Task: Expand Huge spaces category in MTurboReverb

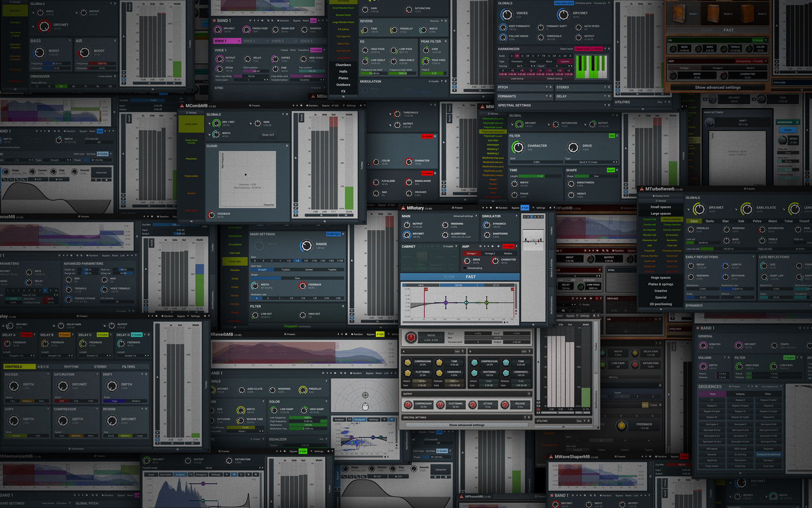Action: click(x=660, y=277)
